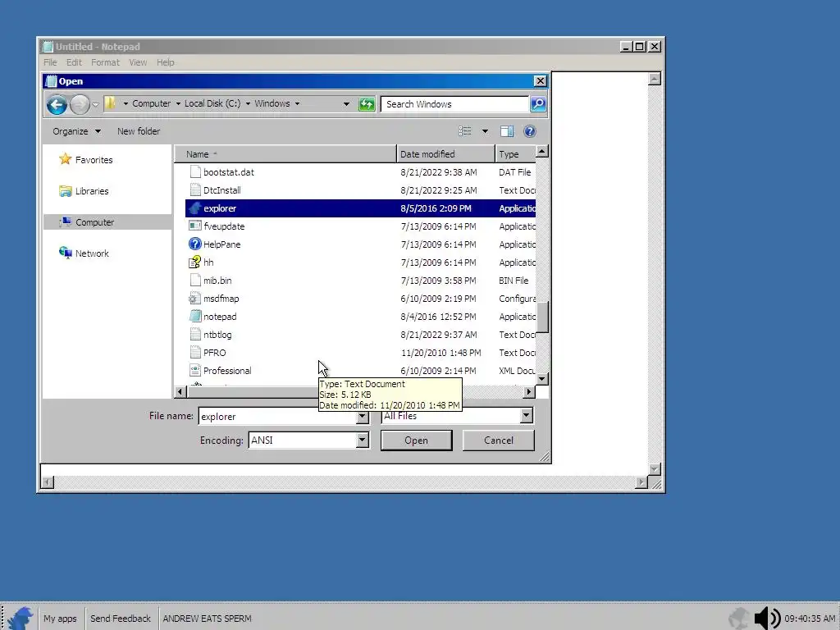Click the fveupdate application icon

click(195, 226)
